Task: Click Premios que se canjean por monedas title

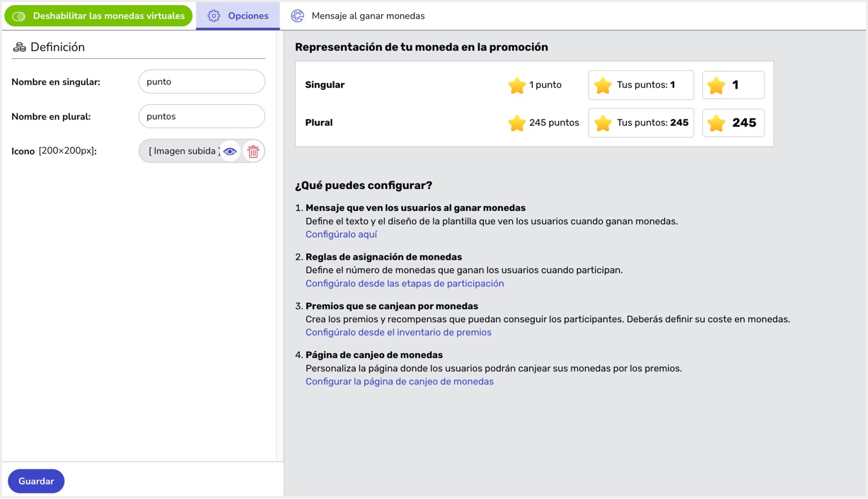Action: point(392,306)
